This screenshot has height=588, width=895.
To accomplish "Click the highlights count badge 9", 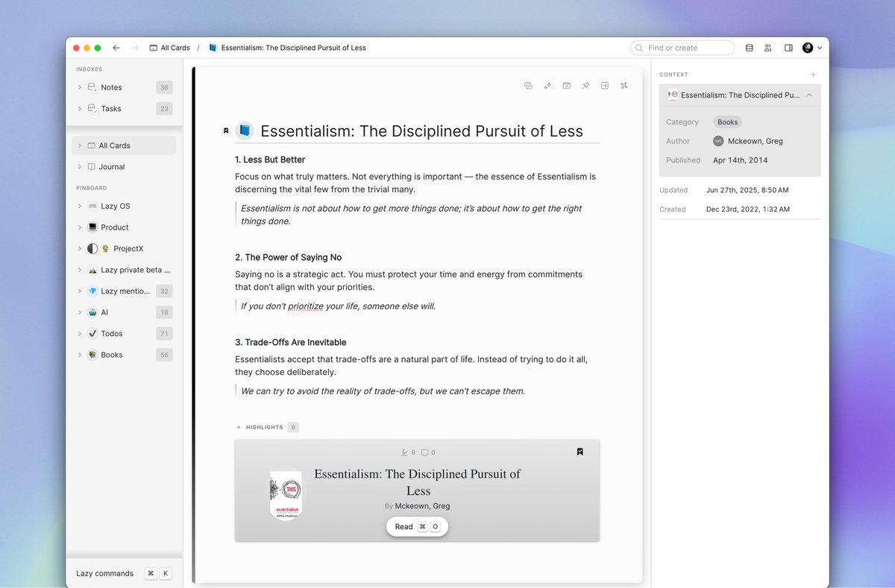I will coord(293,427).
